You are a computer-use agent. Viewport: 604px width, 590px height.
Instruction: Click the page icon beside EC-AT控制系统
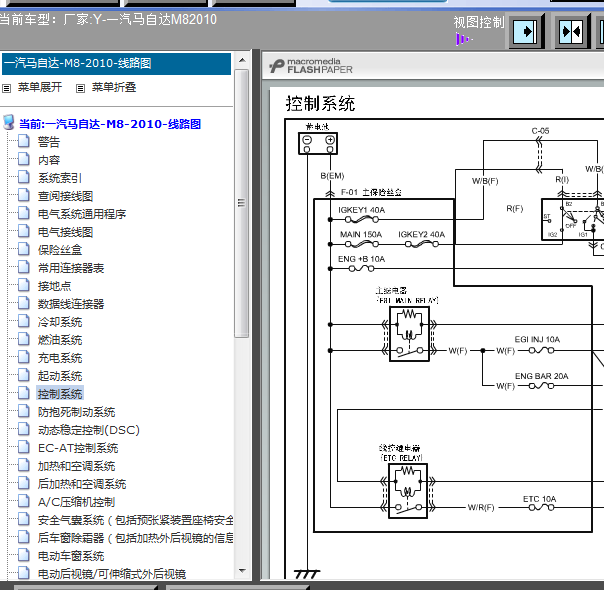pos(23,448)
